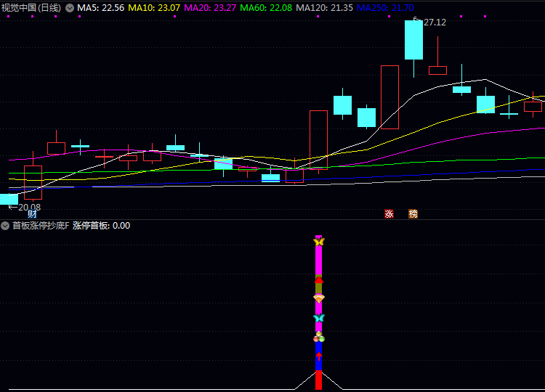
Task: Select the MA5 moving average label
Action: (x=101, y=8)
